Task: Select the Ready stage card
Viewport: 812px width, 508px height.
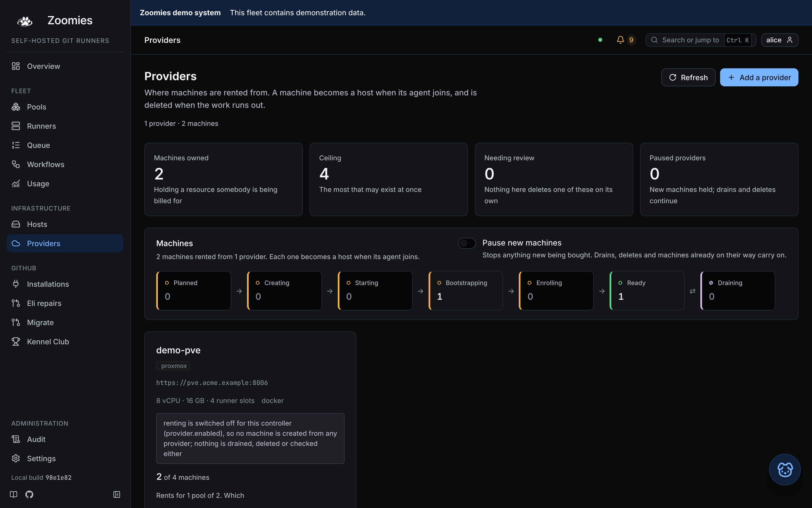Action: point(647,291)
